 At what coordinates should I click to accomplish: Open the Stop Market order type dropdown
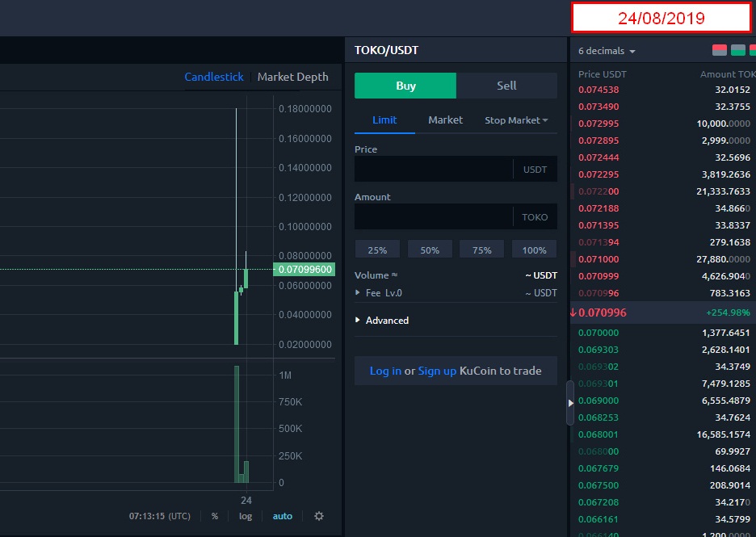(516, 120)
